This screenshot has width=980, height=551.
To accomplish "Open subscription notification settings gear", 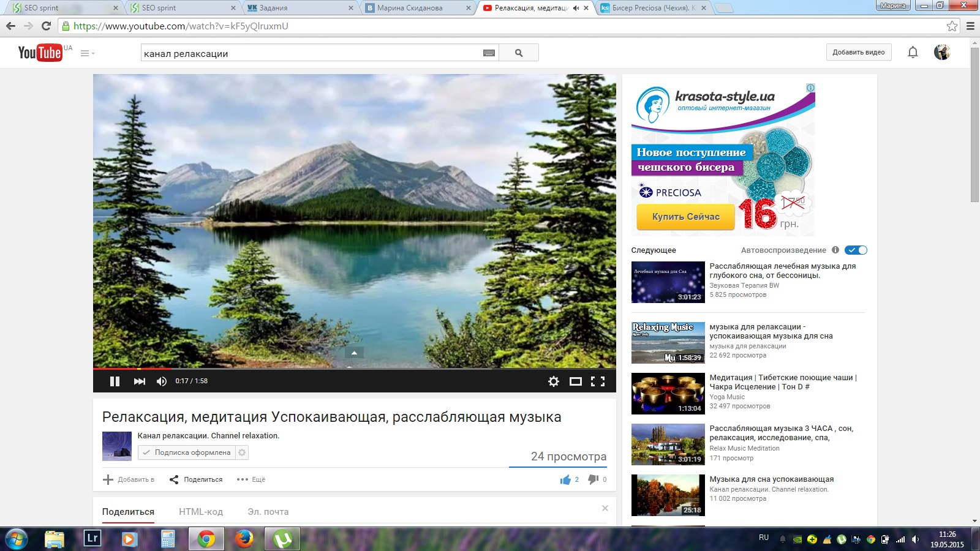I will [x=242, y=452].
